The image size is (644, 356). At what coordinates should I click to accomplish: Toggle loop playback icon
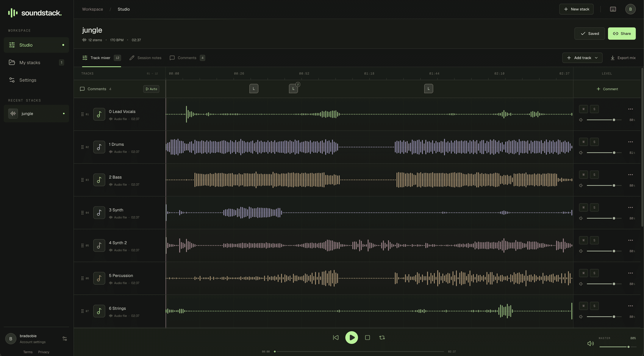point(382,338)
